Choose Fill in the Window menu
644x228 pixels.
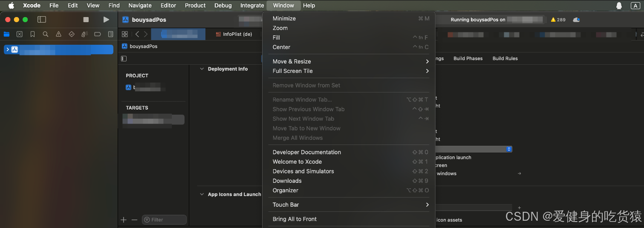tap(349, 38)
